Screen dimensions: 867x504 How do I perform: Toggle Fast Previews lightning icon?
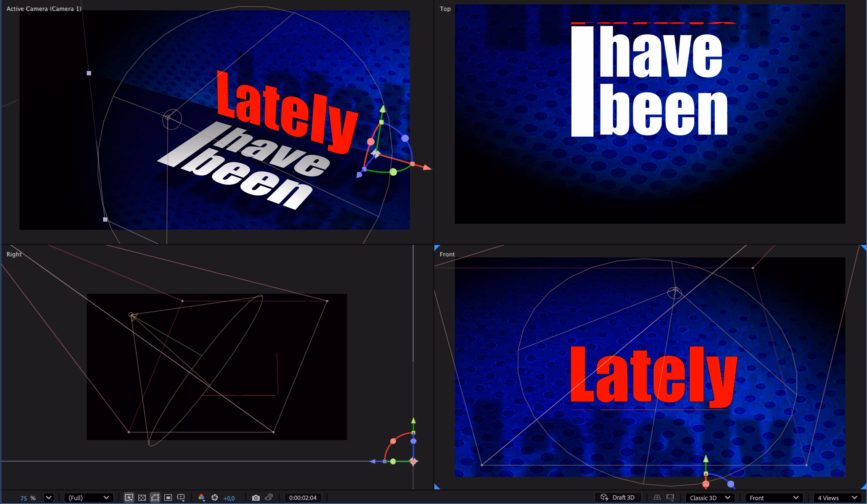pyautogui.click(x=129, y=497)
